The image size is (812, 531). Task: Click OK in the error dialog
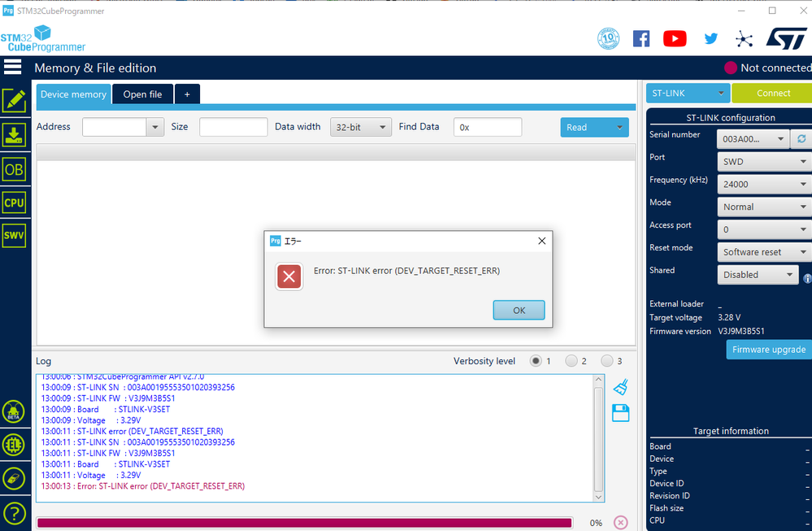[x=519, y=310]
